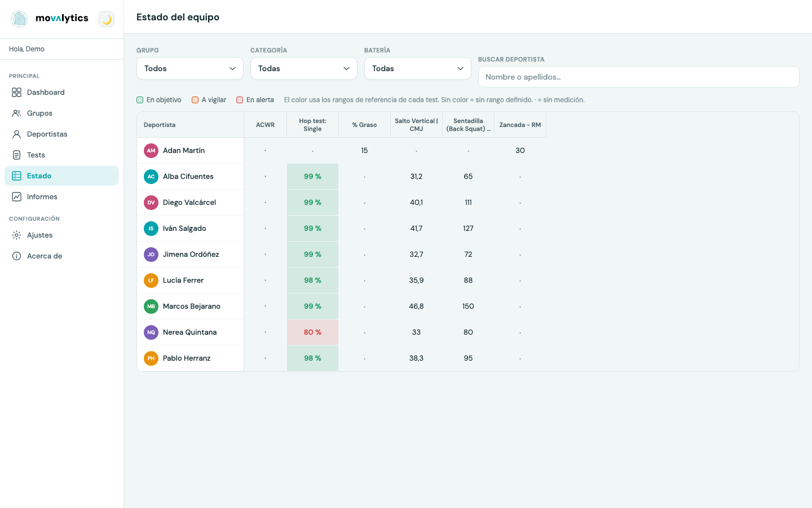The width and height of the screenshot is (812, 508).
Task: Click the Grupos people icon
Action: 17,113
